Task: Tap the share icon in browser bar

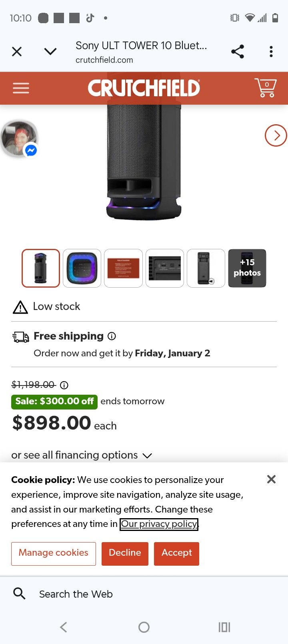Action: click(238, 52)
